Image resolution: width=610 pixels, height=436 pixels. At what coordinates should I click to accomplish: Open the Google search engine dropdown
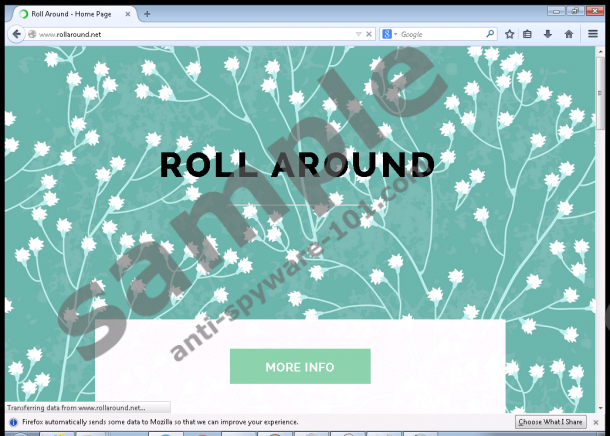(389, 34)
